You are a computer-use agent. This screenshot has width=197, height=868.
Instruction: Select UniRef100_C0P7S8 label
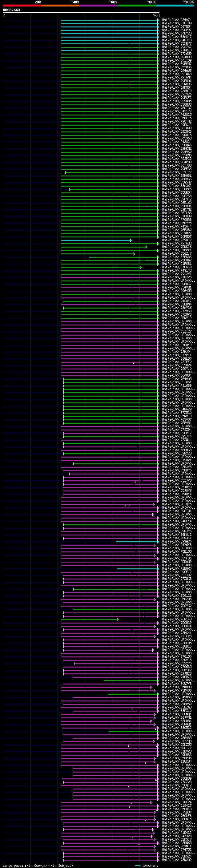(x=176, y=196)
